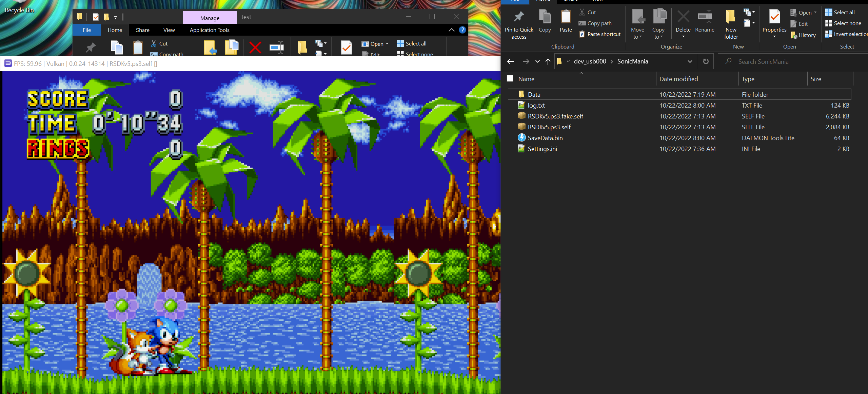Click Cut in SonicMania window ribbon
This screenshot has height=394, width=868.
[587, 12]
